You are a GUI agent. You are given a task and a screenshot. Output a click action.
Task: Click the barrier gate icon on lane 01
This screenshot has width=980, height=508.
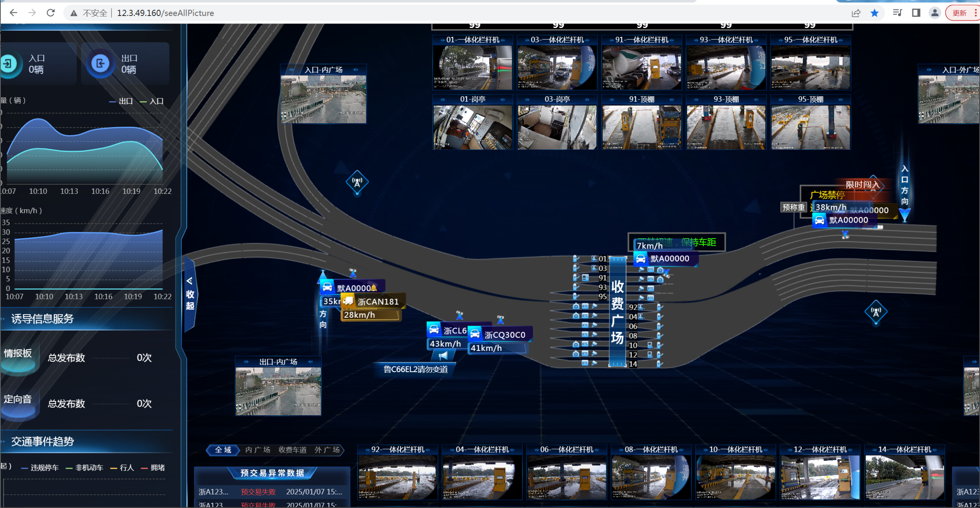576,259
